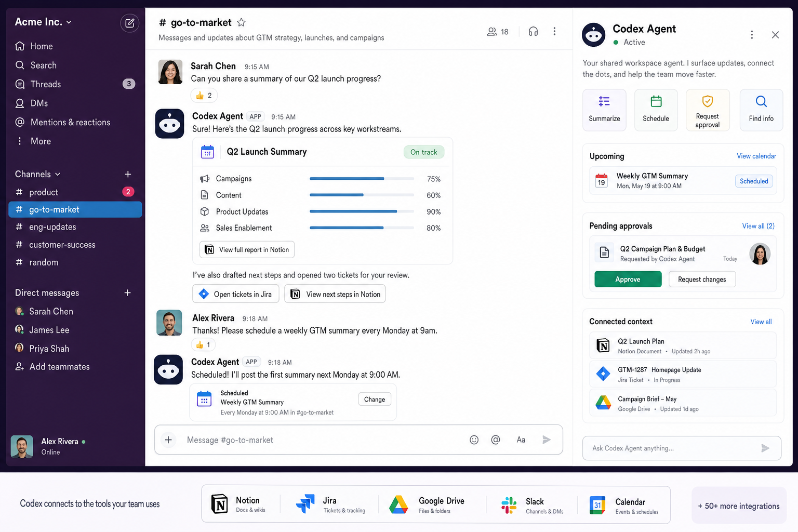Send the channel message
The image size is (798, 532).
click(x=547, y=440)
